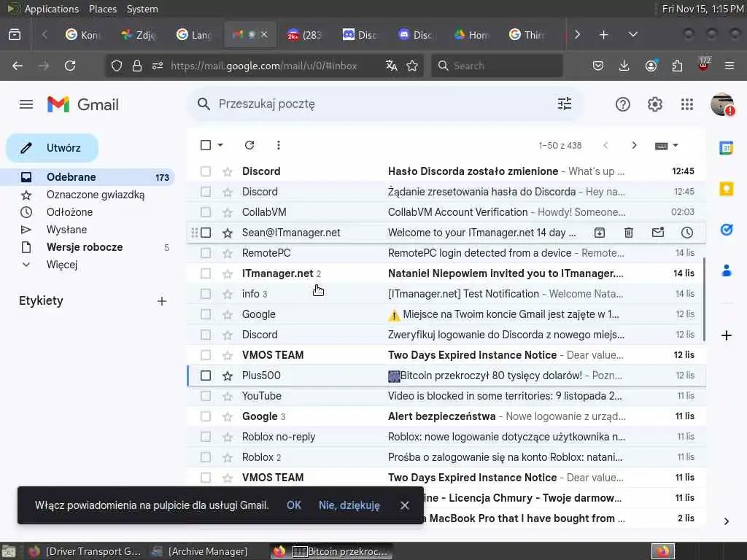Refresh the inbox list
747x560 pixels.
pyautogui.click(x=249, y=145)
